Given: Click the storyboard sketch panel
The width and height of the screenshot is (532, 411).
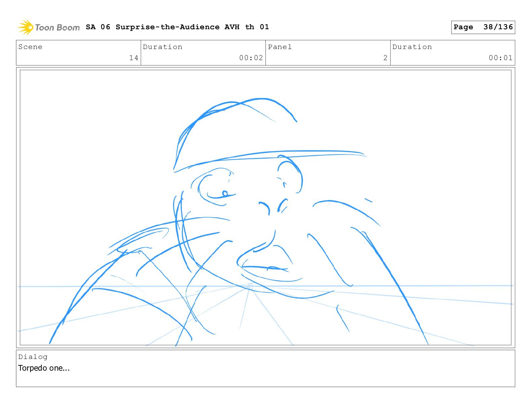Looking at the screenshot, I should (x=265, y=208).
